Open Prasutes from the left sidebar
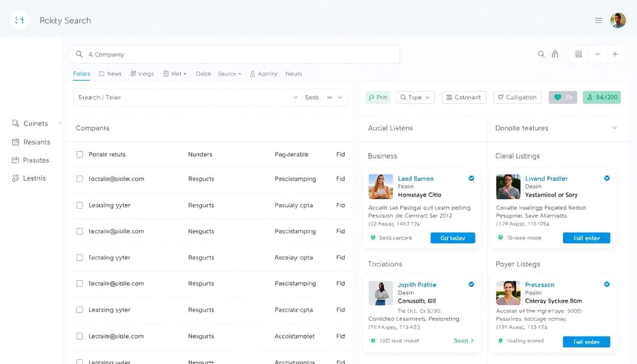 click(32, 160)
